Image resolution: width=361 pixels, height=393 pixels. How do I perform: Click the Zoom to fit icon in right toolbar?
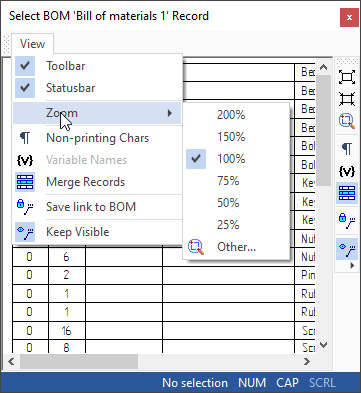pyautogui.click(x=347, y=77)
